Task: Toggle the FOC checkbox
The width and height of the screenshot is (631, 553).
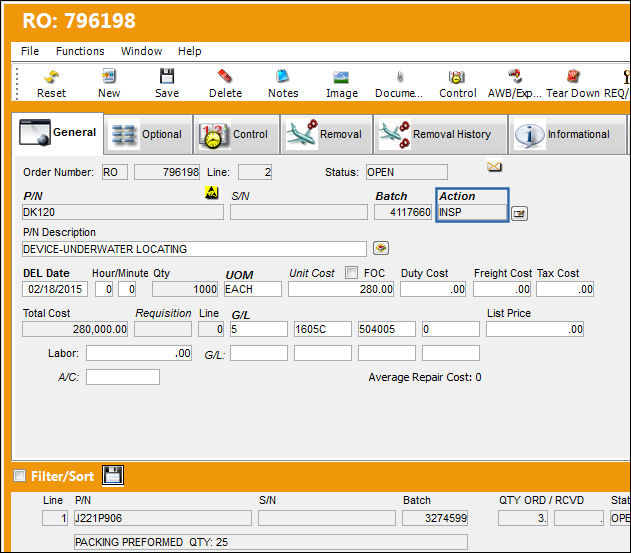Action: 351,272
